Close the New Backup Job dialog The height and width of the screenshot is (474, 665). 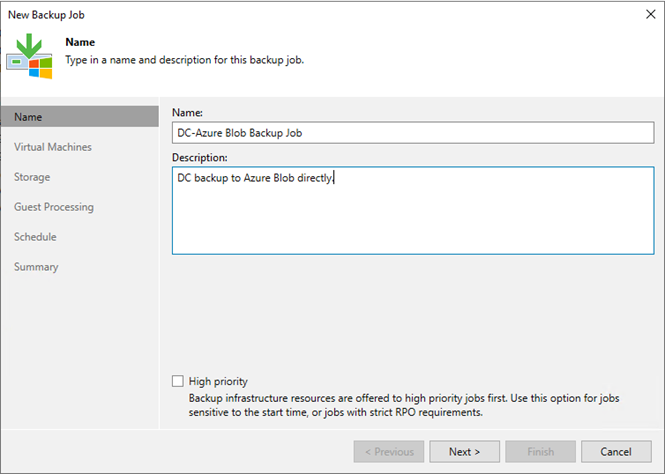[651, 14]
